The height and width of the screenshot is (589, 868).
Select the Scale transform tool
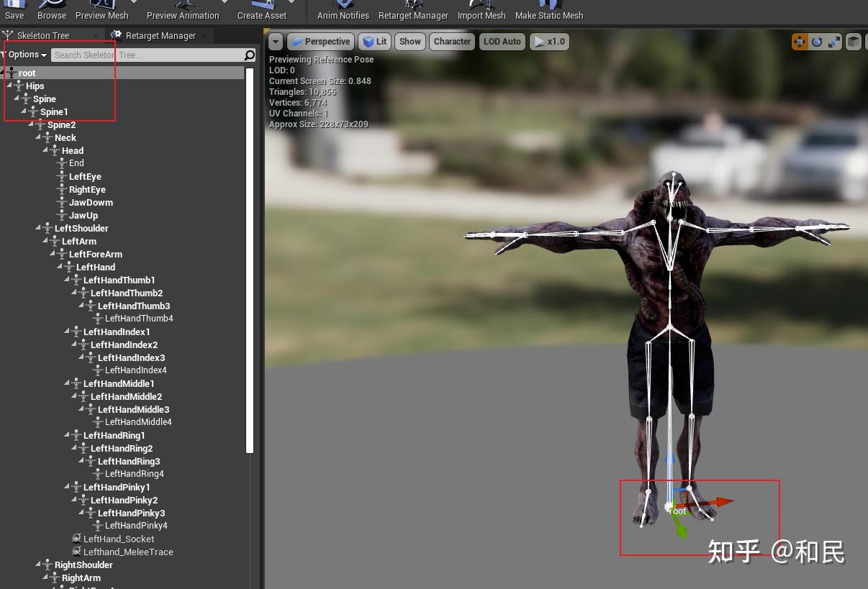[x=834, y=42]
